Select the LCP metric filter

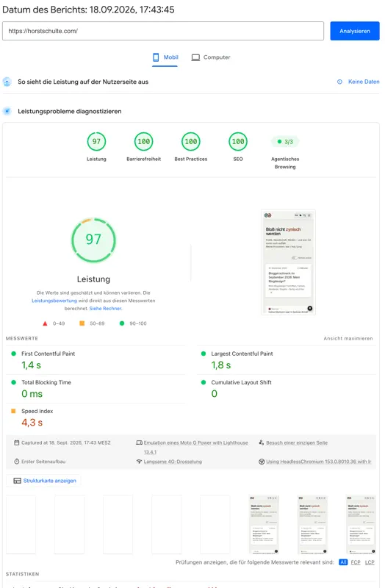point(370,562)
